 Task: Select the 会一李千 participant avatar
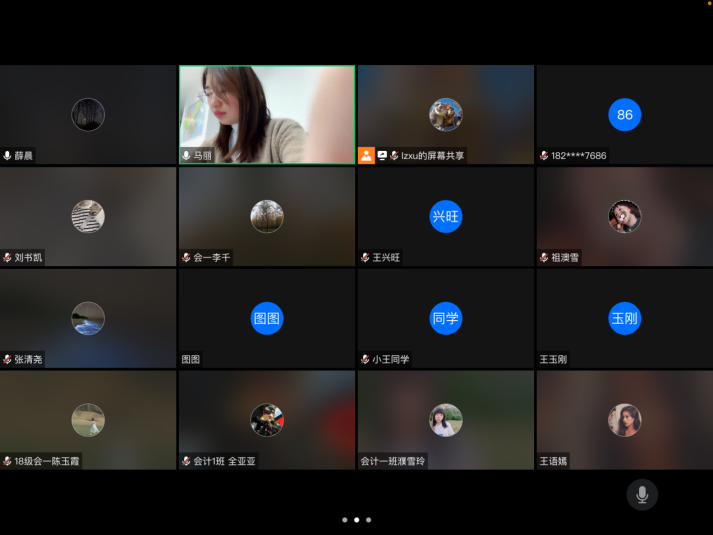click(267, 216)
